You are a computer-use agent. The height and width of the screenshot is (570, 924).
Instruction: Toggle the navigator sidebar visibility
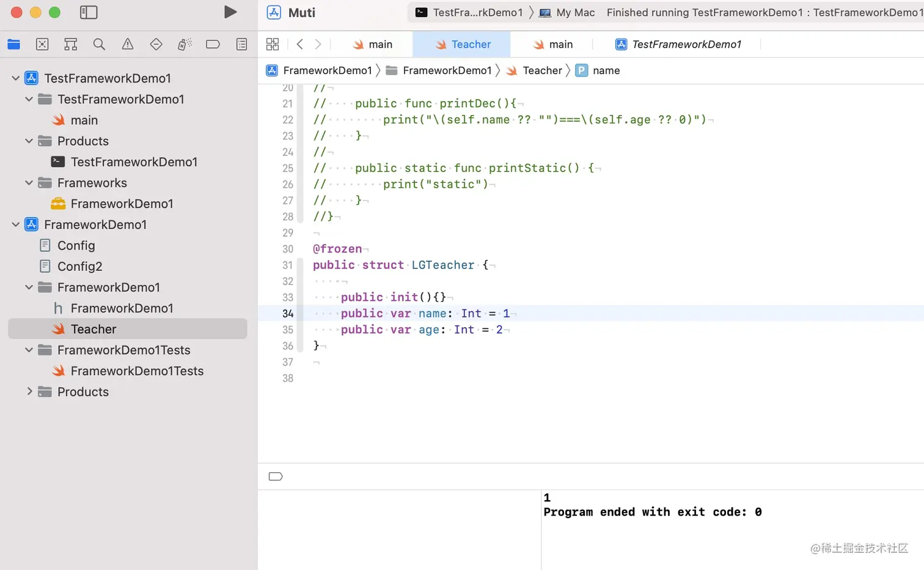point(89,12)
